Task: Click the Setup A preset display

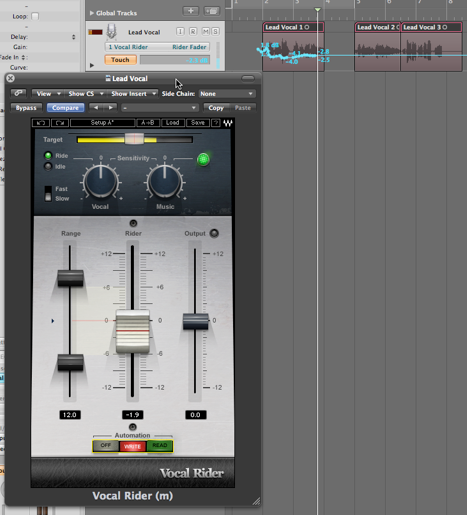Action: 102,123
